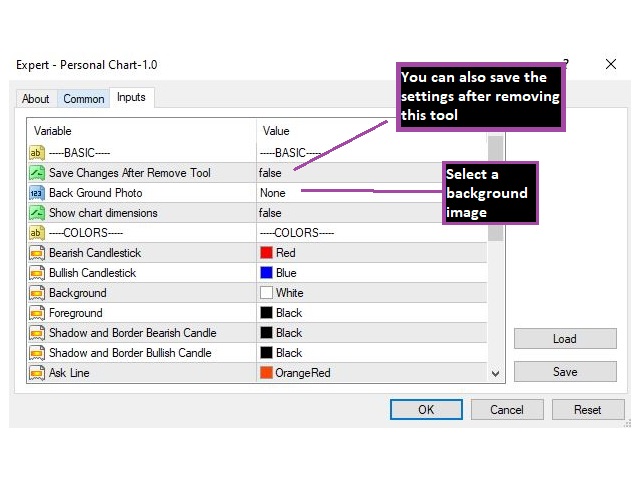
Task: Select the Inputs tab
Action: point(131,98)
